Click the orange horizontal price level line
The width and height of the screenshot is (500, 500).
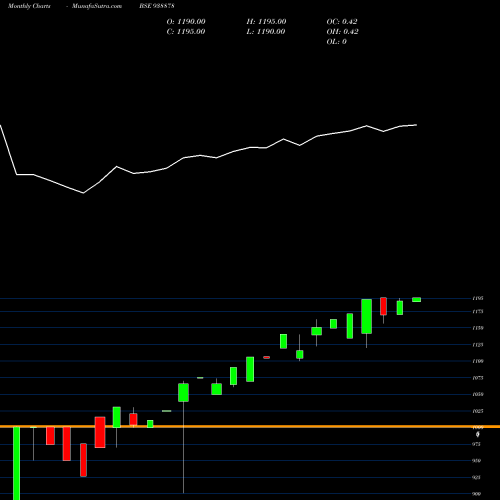coord(250,426)
